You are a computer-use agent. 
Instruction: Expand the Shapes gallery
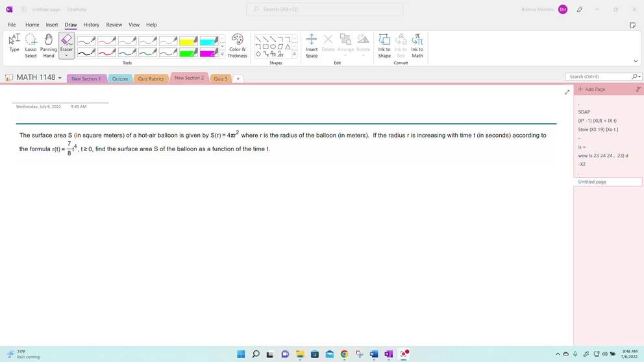(295, 54)
